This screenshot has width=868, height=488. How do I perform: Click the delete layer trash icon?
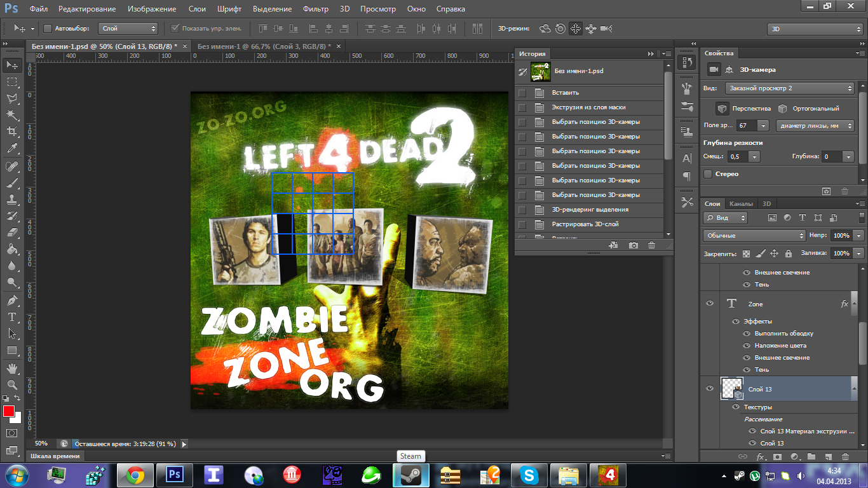tap(844, 456)
